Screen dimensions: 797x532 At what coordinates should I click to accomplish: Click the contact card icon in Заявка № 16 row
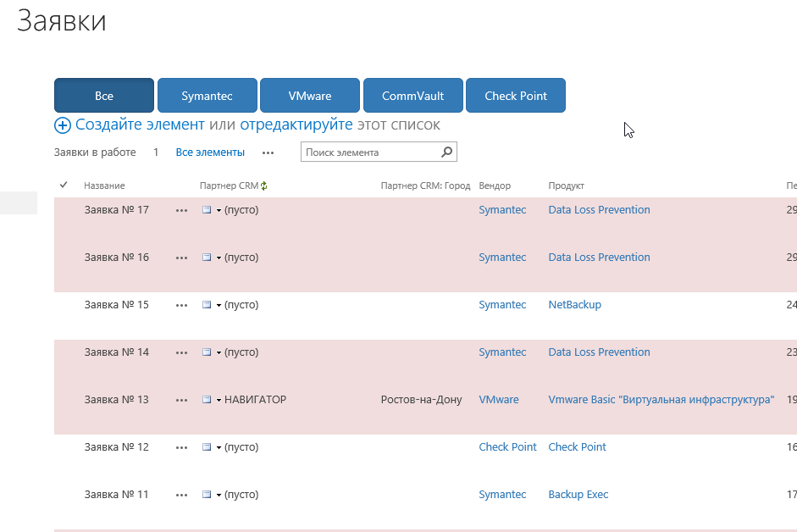(207, 258)
